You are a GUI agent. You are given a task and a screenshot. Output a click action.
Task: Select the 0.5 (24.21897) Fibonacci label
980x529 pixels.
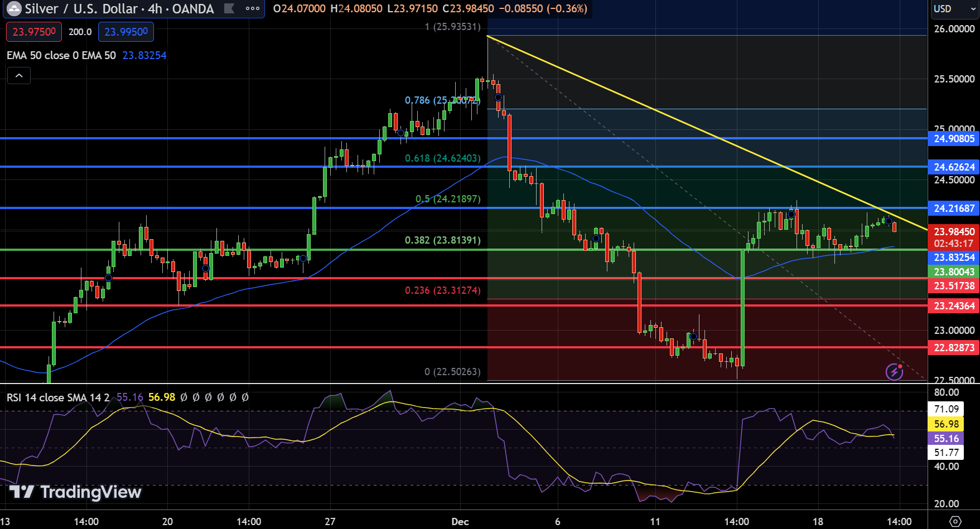448,199
